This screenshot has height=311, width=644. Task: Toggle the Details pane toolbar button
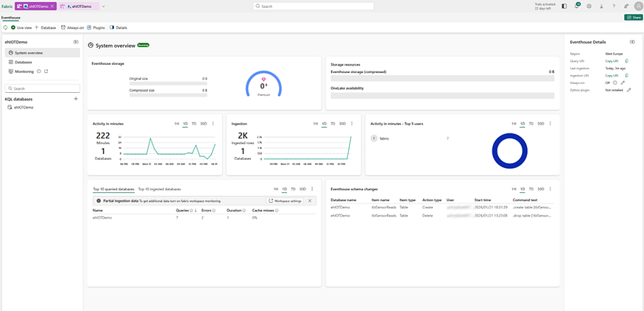pyautogui.click(x=118, y=27)
